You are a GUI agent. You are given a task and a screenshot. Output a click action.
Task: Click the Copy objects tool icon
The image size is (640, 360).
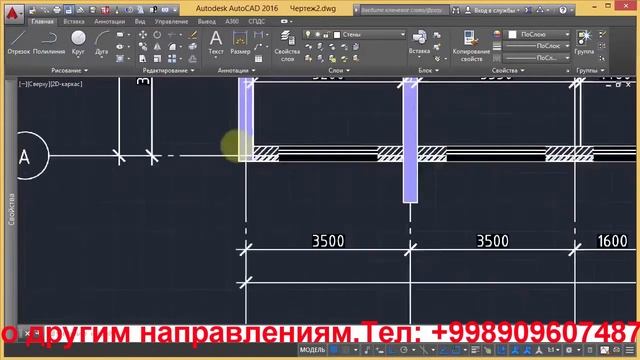(x=142, y=47)
